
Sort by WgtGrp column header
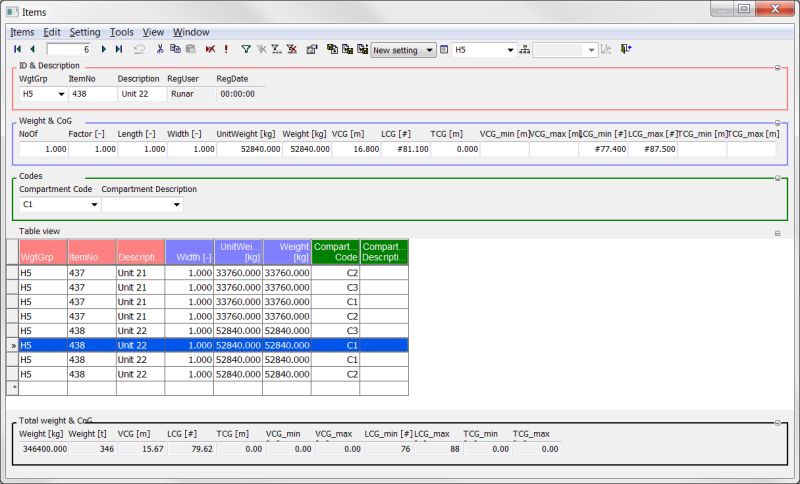(43, 252)
